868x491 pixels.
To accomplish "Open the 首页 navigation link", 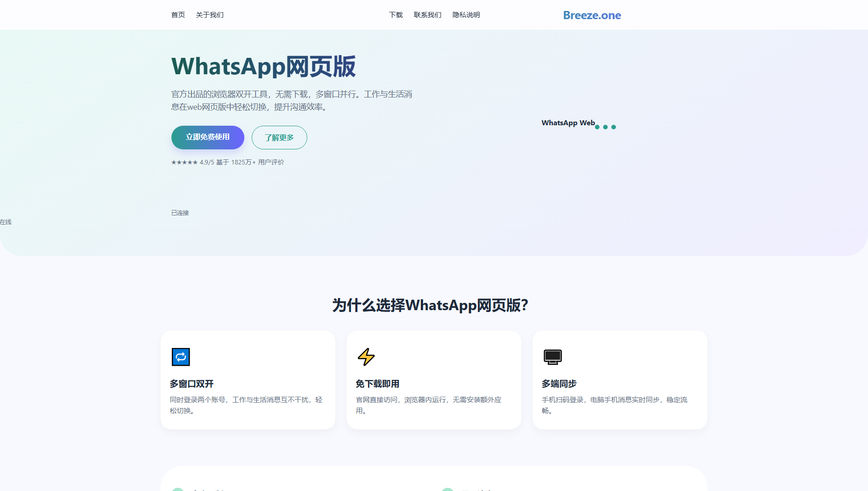I will coord(178,15).
